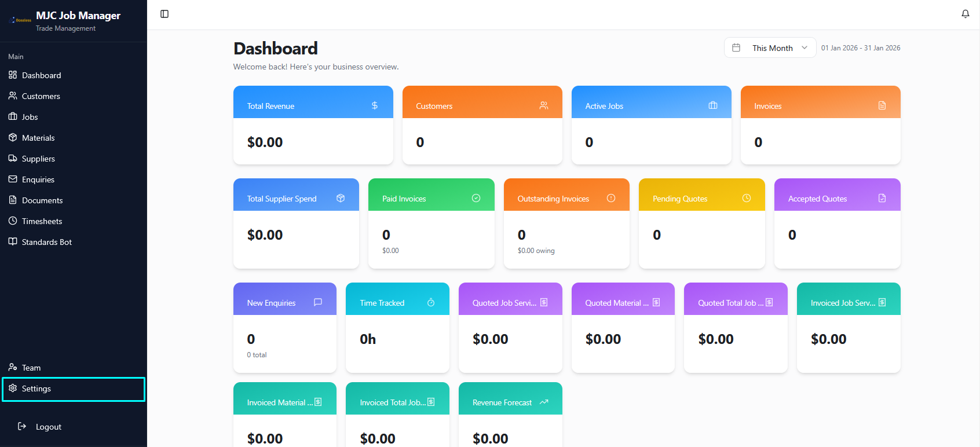Viewport: 980px width, 447px height.
Task: Click the dollar icon on Total Revenue card
Action: tap(376, 105)
